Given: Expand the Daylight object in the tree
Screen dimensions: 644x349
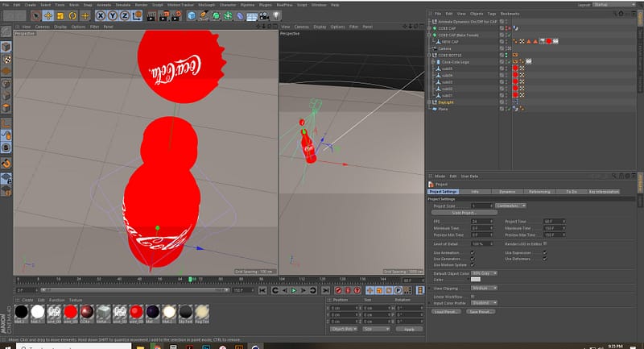Looking at the screenshot, I should click(x=430, y=102).
